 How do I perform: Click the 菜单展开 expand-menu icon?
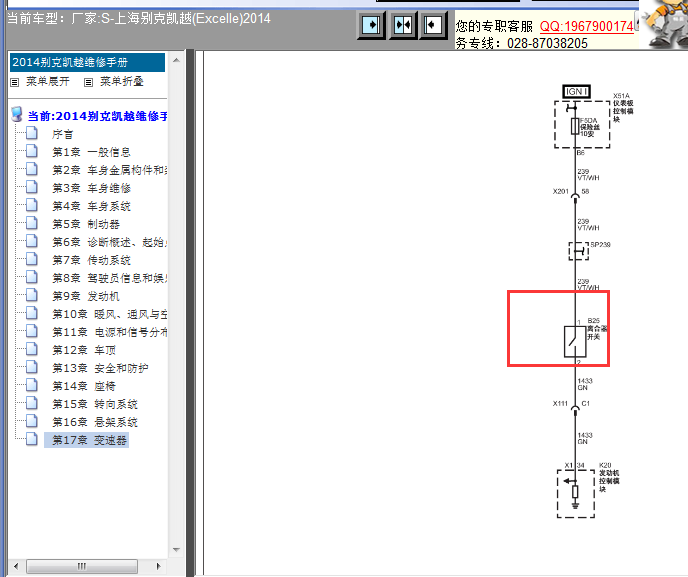point(14,82)
